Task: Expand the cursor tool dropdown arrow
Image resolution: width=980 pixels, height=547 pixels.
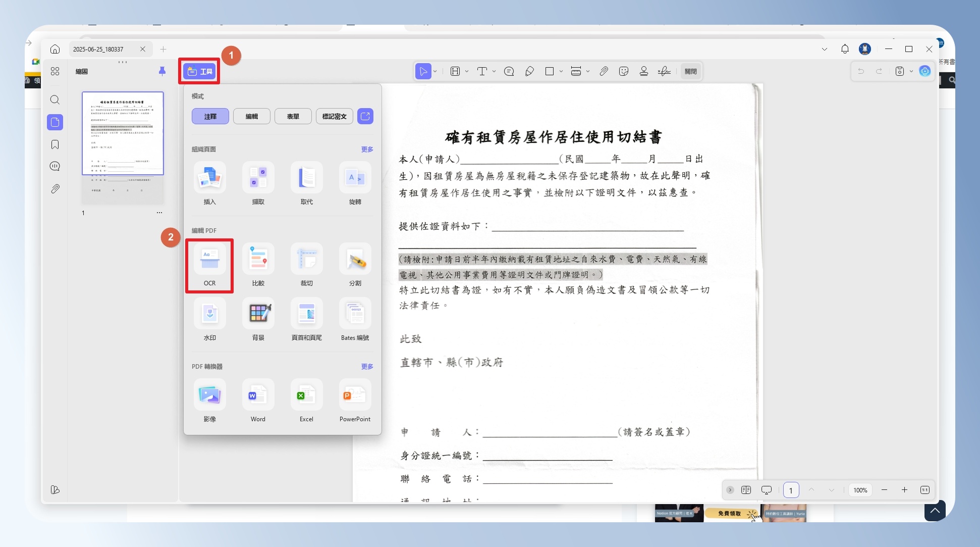Action: [435, 71]
